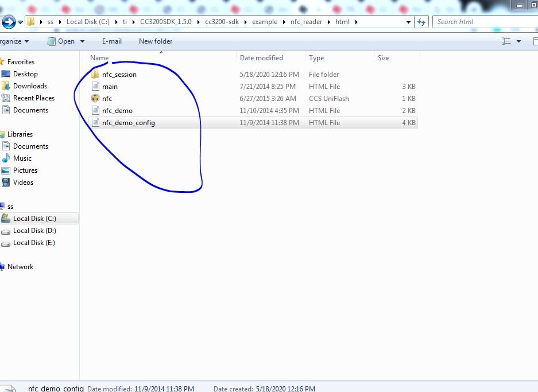Select the 'Local Disk (C:)' breadcrumb

pyautogui.click(x=88, y=22)
